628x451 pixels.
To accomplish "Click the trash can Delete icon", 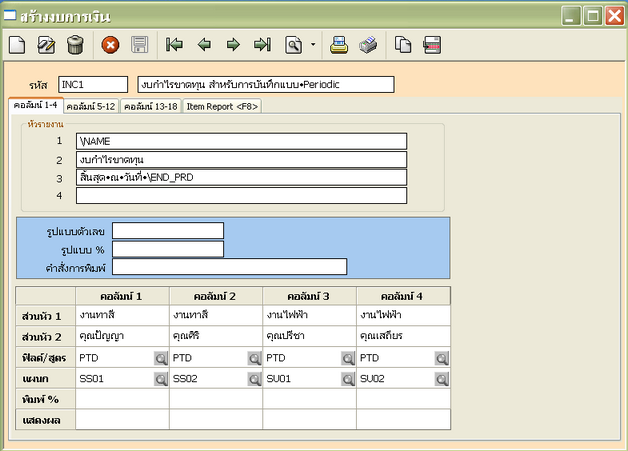I will click(75, 44).
